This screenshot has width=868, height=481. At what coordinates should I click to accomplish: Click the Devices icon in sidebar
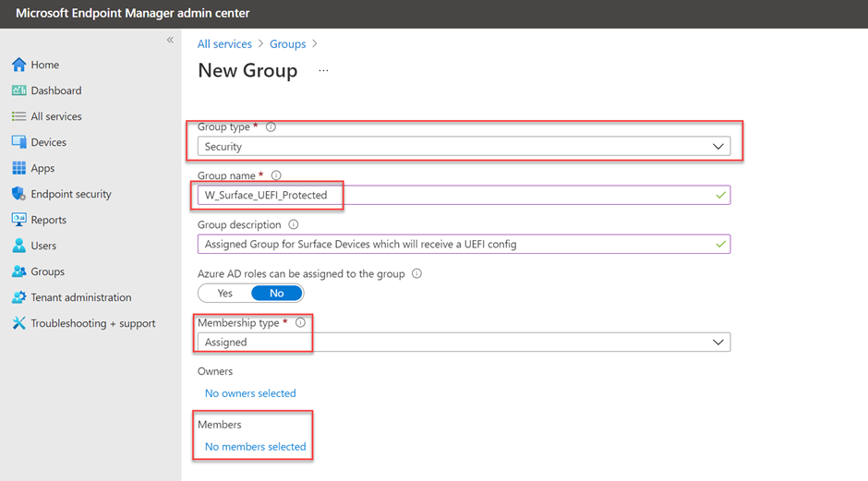pyautogui.click(x=18, y=142)
